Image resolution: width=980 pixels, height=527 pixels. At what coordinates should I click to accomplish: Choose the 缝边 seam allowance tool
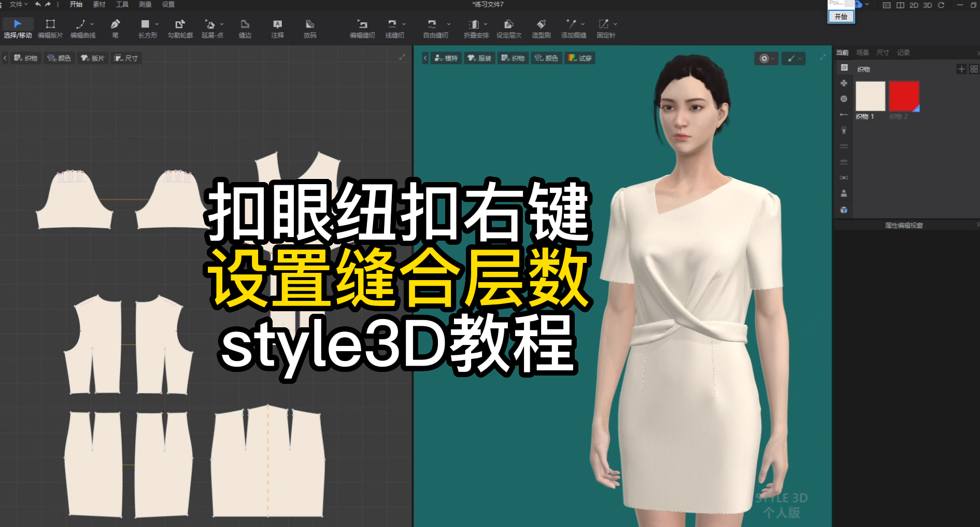click(245, 29)
